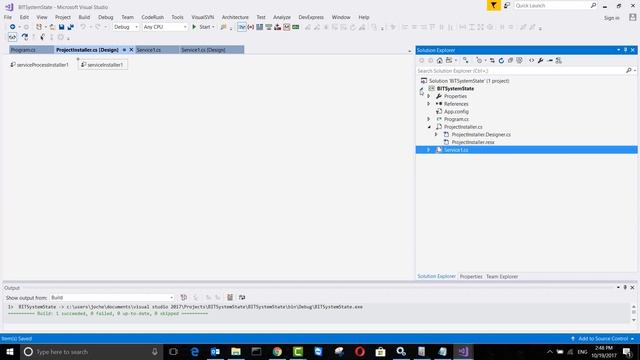Image resolution: width=640 pixels, height=360 pixels.
Task: Click the Properties wrench icon in Solution Explorer
Action: [x=540, y=60]
